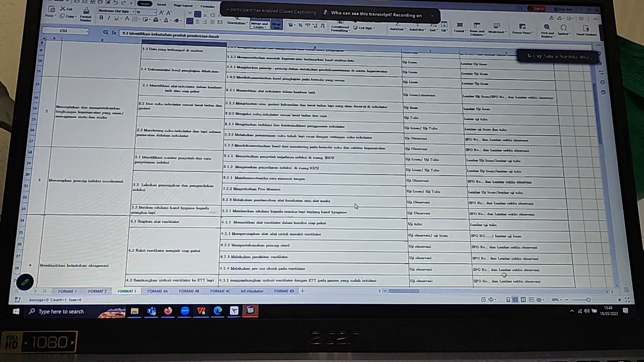Click the green pen floating button
644x362 pixels.
coord(25,282)
